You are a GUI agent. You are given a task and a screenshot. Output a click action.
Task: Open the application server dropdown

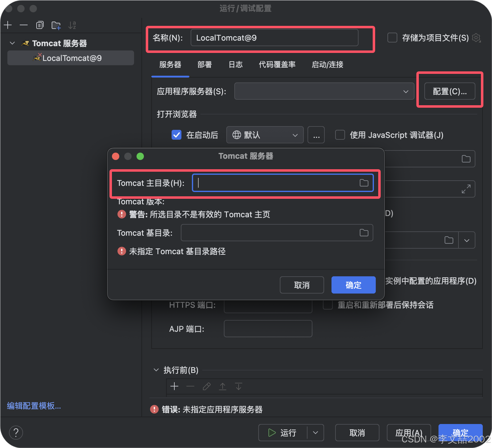tap(324, 91)
